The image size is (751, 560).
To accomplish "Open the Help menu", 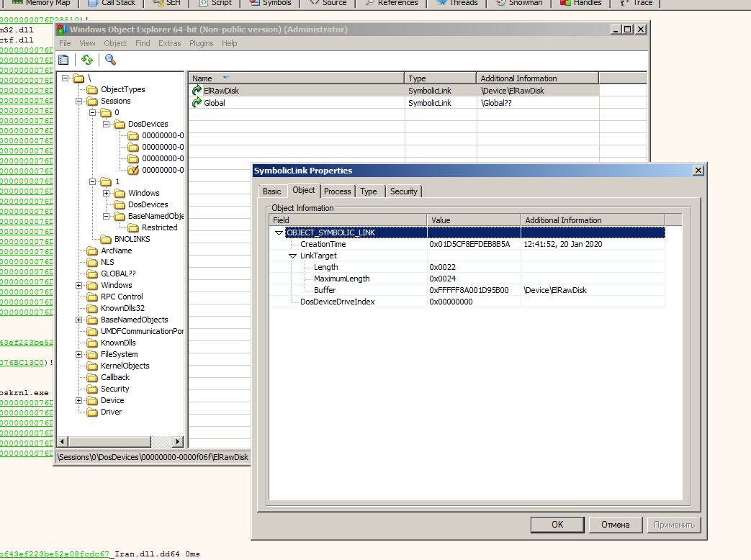I will [230, 43].
